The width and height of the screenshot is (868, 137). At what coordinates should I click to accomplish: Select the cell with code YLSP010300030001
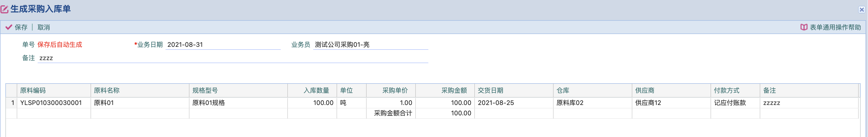click(51, 103)
